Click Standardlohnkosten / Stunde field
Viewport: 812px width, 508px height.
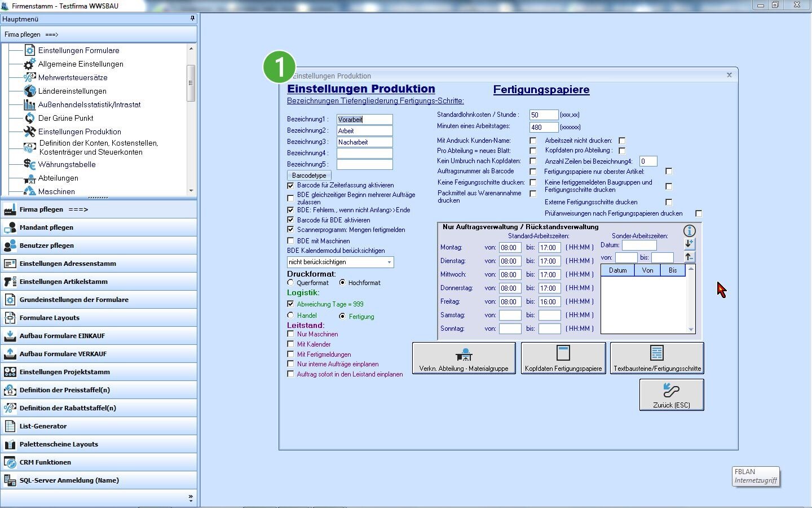pyautogui.click(x=544, y=115)
